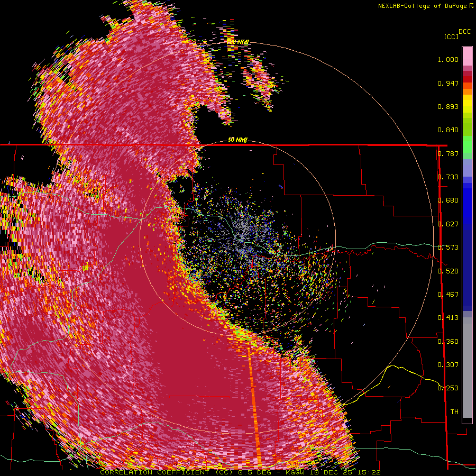This screenshot has height=476, width=476.
Task: Select the 0.733 legend value
Action: 448,177
